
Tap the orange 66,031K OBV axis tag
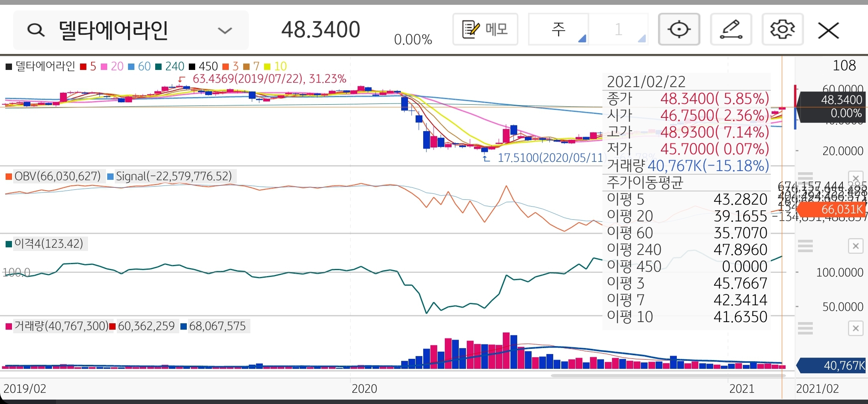(x=832, y=209)
